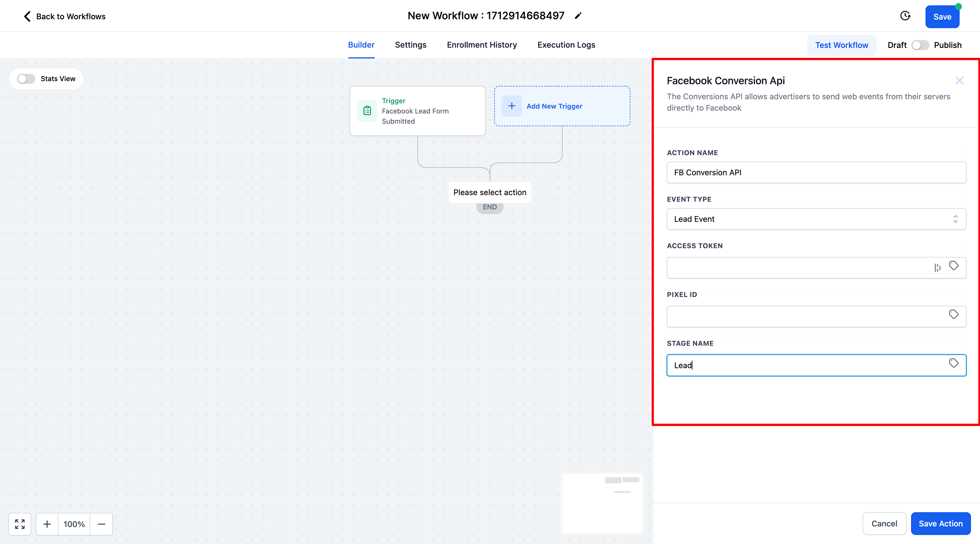Click the Save Action button
The width and height of the screenshot is (980, 544).
click(940, 524)
